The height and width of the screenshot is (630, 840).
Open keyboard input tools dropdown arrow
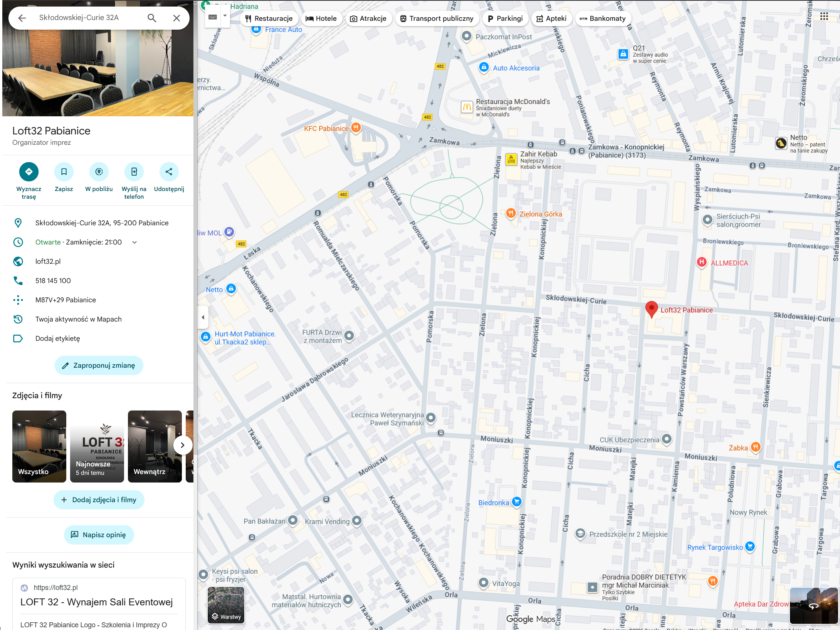(x=225, y=16)
